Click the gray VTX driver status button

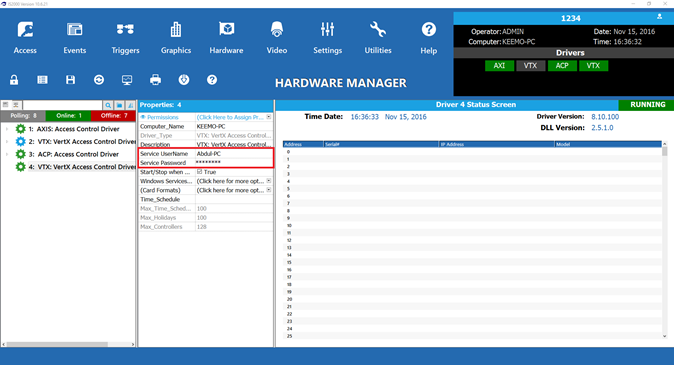[530, 65]
